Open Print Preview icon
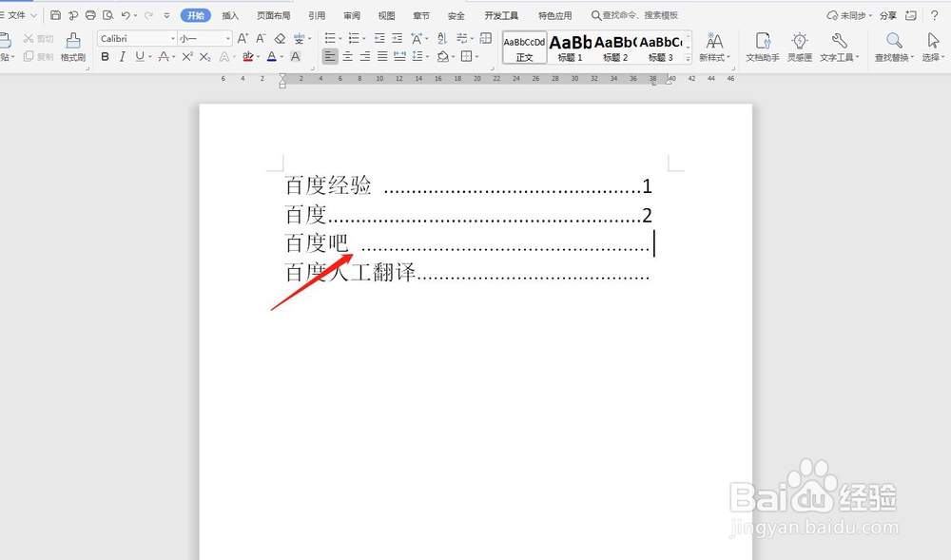 point(108,15)
